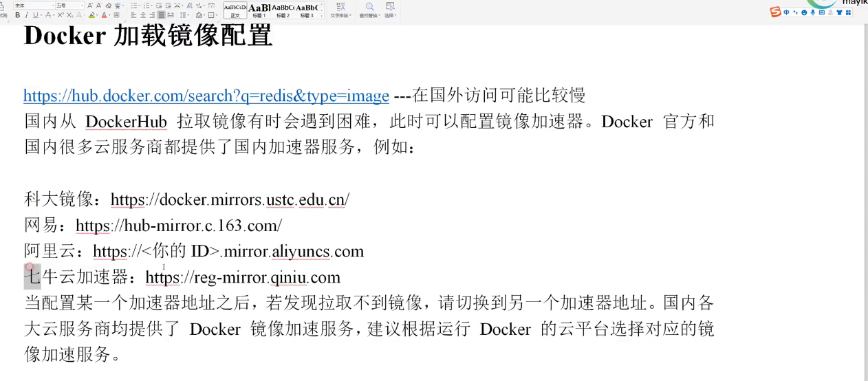
Task: Open Sogou skin shirt icon
Action: [839, 12]
